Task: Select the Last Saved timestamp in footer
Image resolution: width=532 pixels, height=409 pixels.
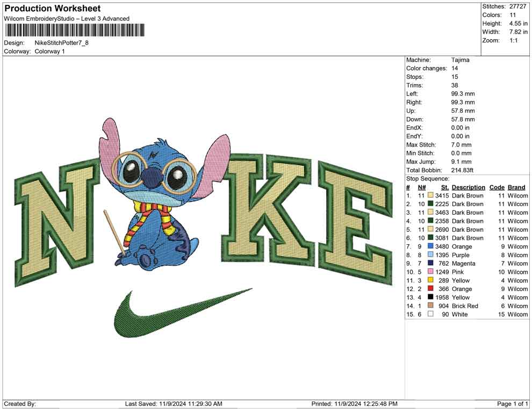Action: [x=174, y=404]
